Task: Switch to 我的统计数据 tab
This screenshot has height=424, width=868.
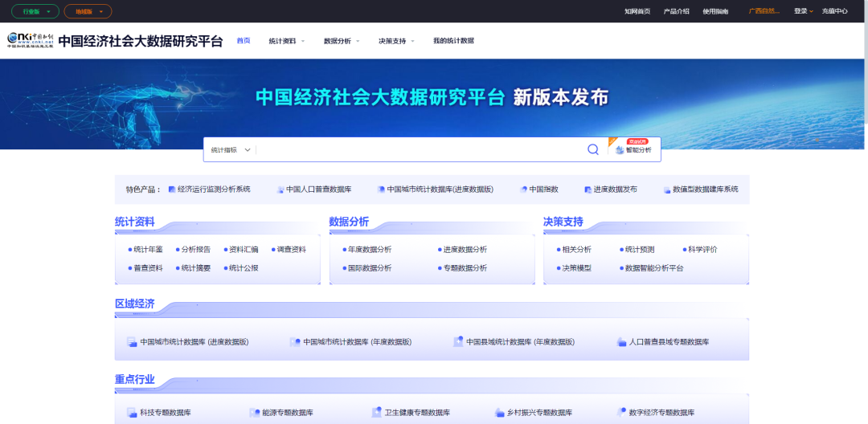Action: tap(453, 41)
